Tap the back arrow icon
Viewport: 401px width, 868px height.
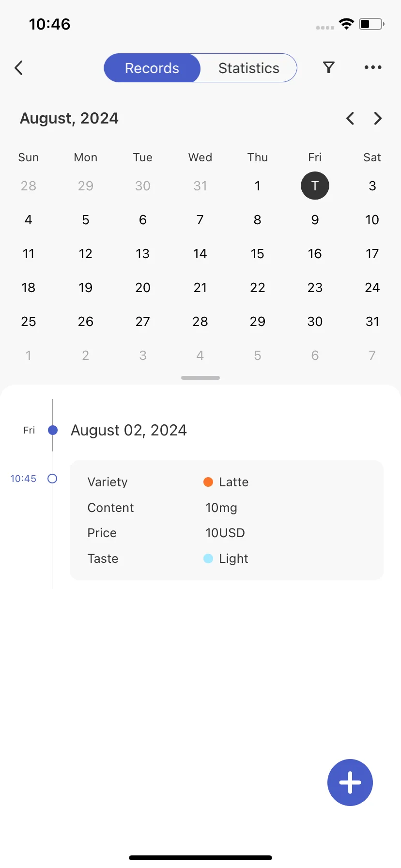click(x=19, y=68)
